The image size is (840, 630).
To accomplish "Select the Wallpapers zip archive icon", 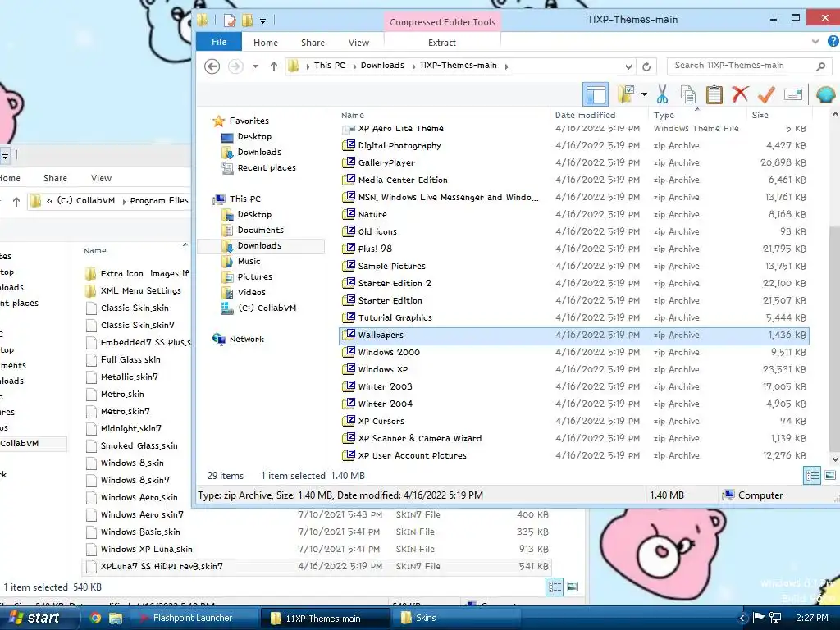I will 349,335.
